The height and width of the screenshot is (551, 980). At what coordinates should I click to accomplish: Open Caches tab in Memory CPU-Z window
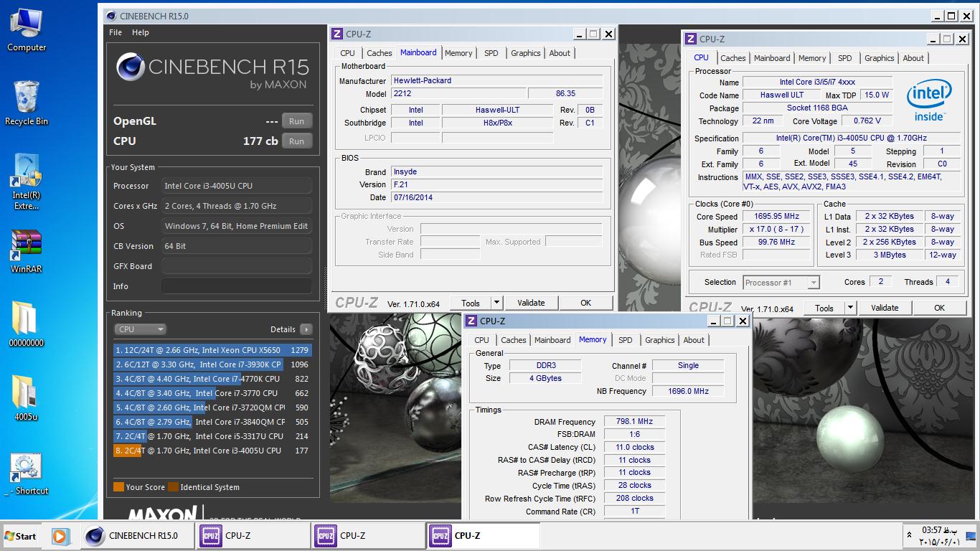pyautogui.click(x=513, y=340)
